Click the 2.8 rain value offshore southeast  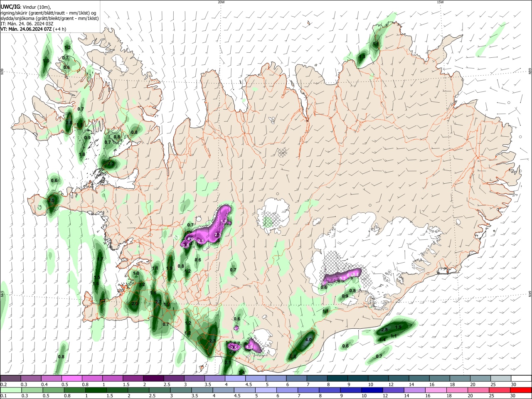point(384,330)
